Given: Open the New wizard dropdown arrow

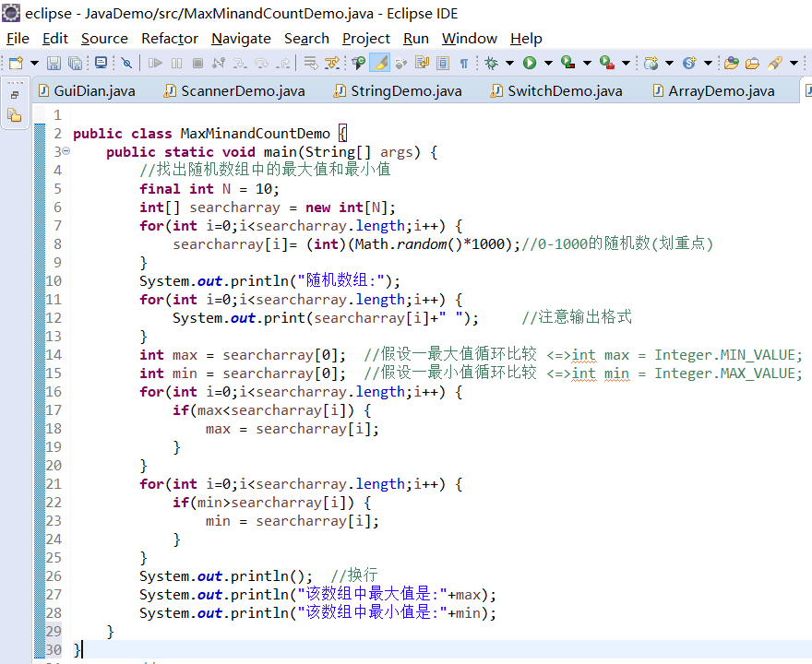Looking at the screenshot, I should click(x=34, y=63).
